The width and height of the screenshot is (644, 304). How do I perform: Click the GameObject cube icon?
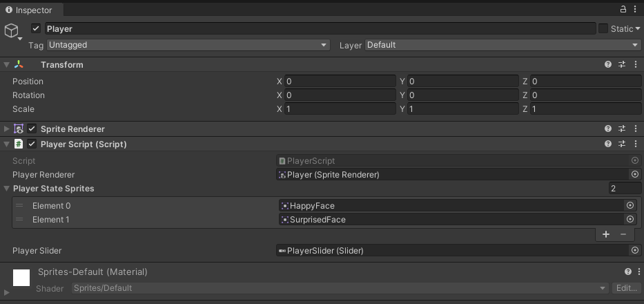pos(11,30)
